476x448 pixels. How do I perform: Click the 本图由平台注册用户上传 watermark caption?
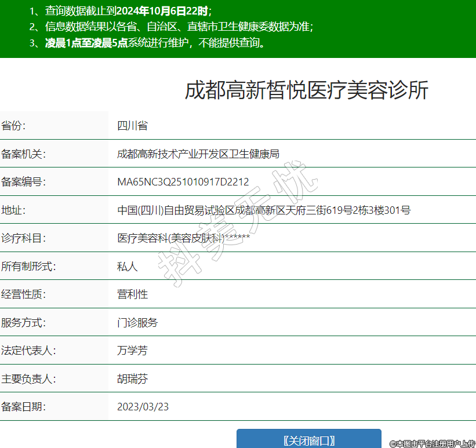[432, 443]
